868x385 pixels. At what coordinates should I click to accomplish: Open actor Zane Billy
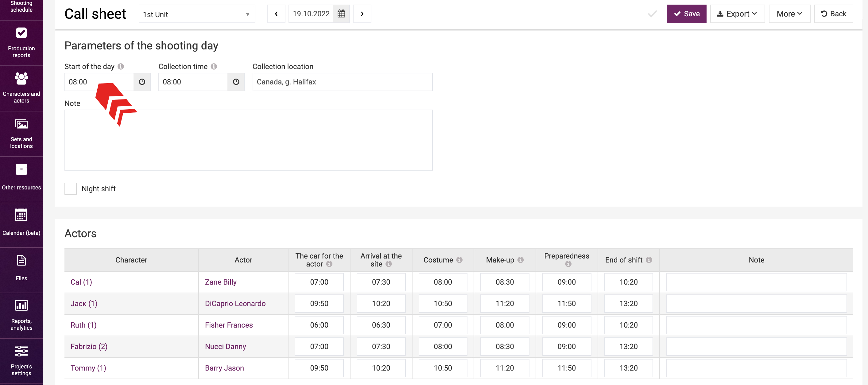coord(221,282)
